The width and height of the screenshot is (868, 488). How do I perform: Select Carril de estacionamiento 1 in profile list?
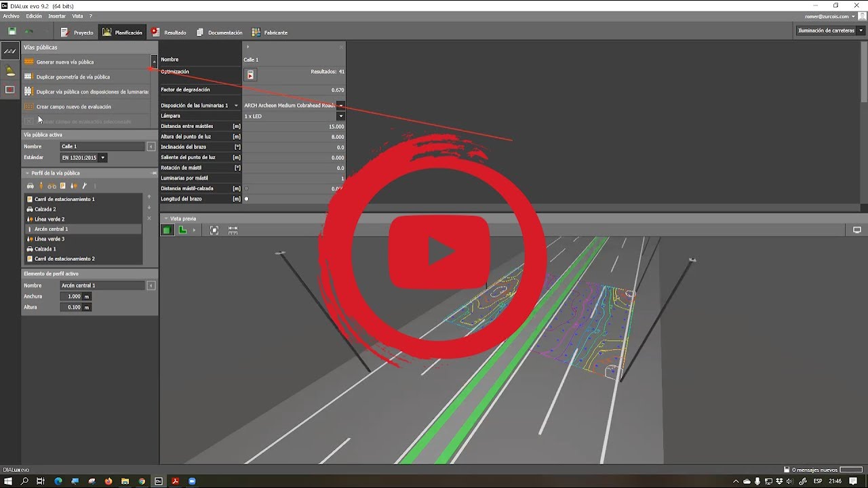83,199
